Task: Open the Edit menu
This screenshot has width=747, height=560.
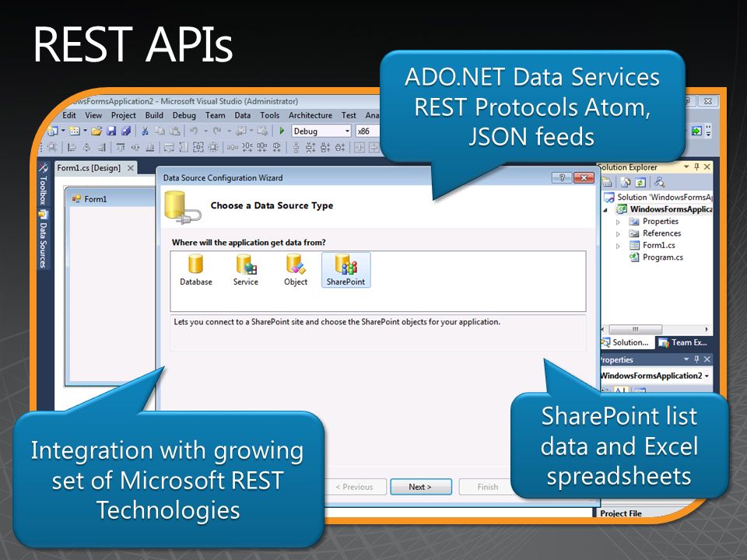Action: pos(69,115)
